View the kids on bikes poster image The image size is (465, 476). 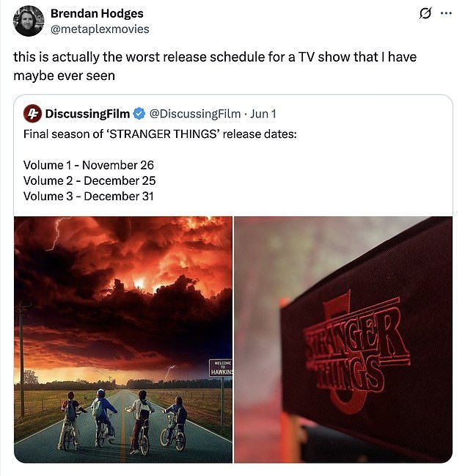point(123,340)
